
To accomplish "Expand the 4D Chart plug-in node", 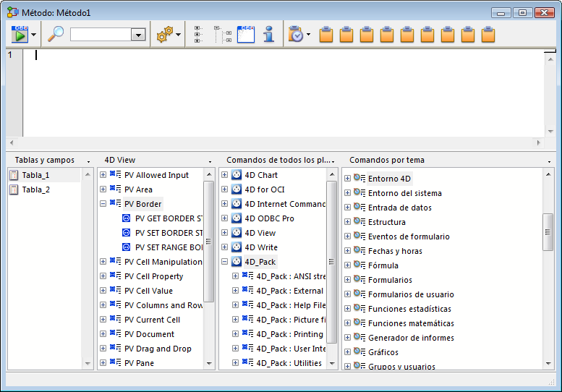I will [225, 175].
